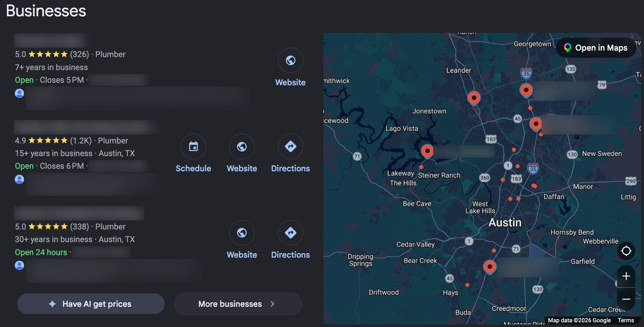
Task: Get directions to the 338-review plumber
Action: point(291,233)
